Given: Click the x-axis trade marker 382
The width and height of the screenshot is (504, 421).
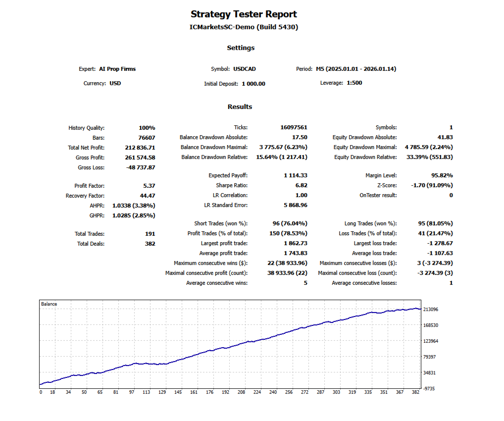Looking at the screenshot, I should tap(416, 391).
